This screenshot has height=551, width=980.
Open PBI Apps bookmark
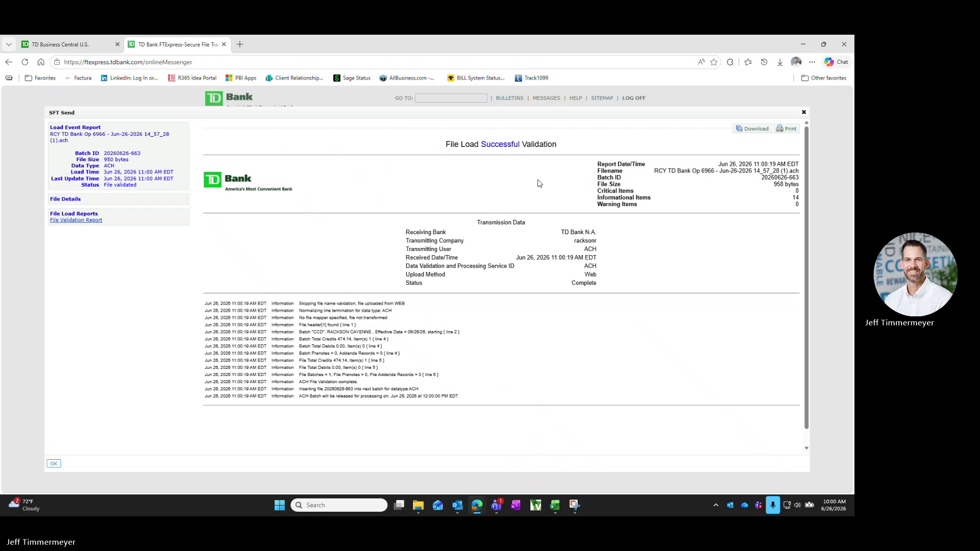[x=241, y=78]
